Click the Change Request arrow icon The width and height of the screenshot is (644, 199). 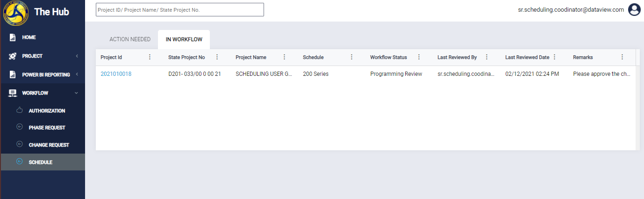(x=19, y=144)
